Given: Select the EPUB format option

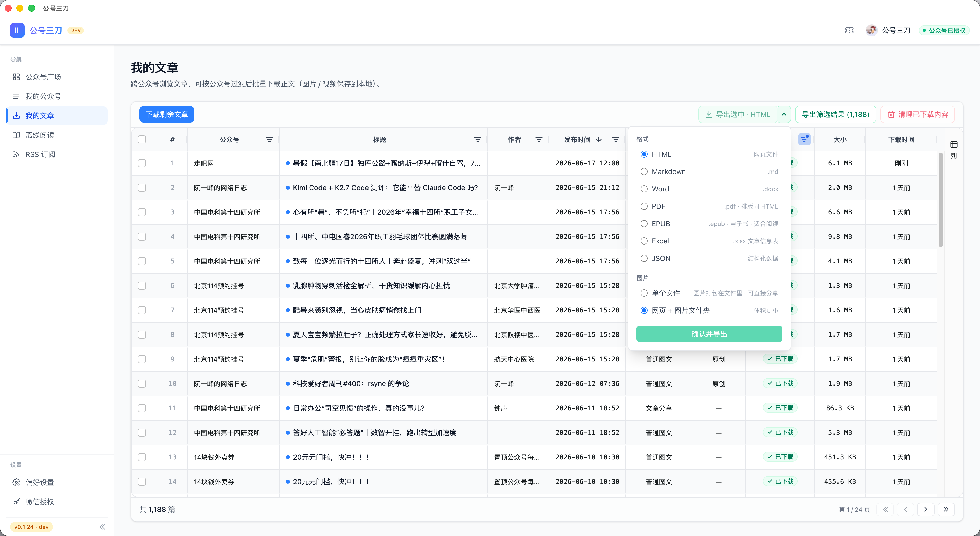Looking at the screenshot, I should point(709,224).
